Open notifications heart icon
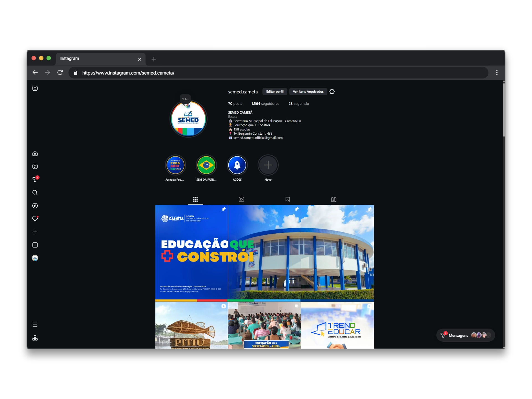Viewport: 532px width, 399px height. [x=35, y=219]
